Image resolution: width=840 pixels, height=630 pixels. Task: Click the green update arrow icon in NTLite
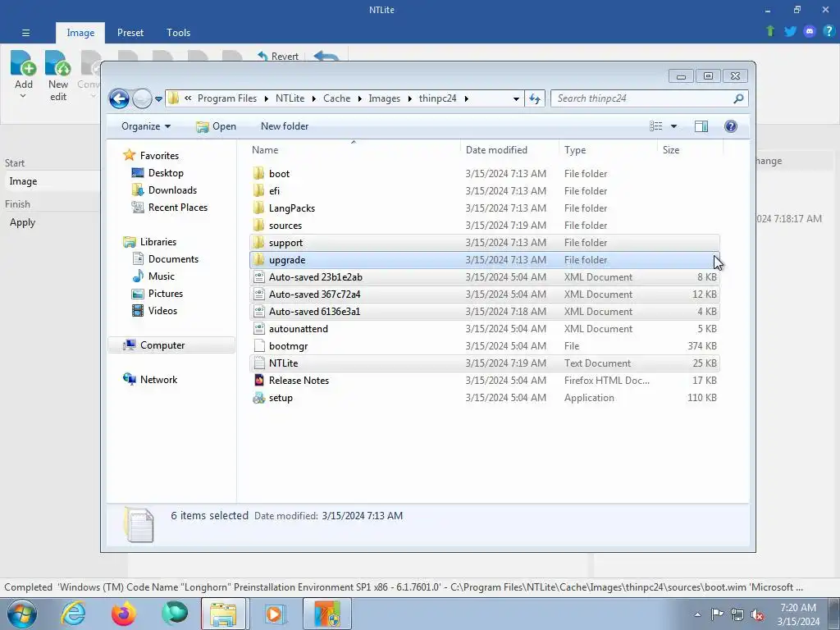pyautogui.click(x=770, y=31)
